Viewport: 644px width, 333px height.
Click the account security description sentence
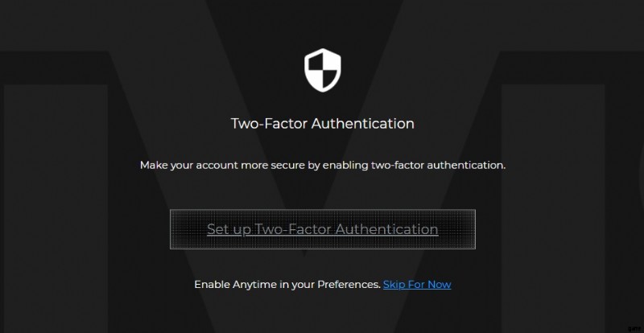(x=322, y=165)
